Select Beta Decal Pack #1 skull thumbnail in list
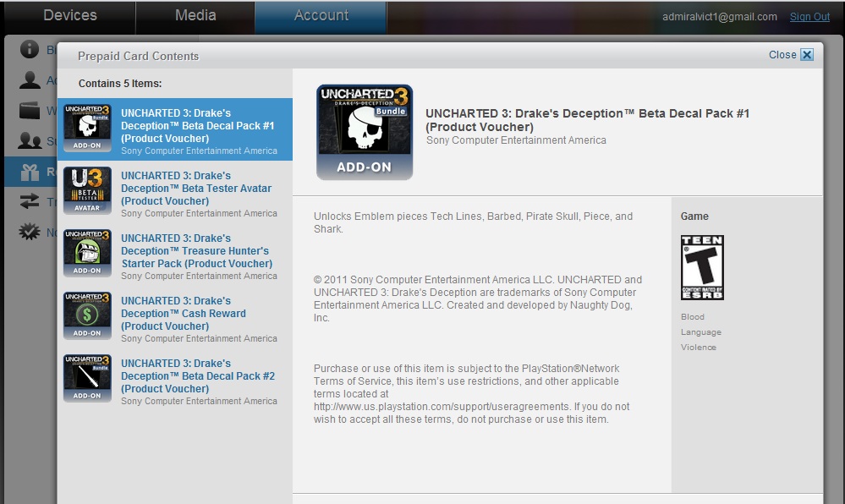 pos(87,129)
